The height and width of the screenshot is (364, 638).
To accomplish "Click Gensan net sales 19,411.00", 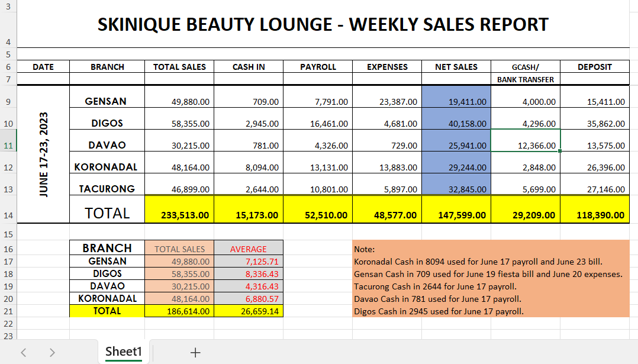I will pyautogui.click(x=456, y=97).
